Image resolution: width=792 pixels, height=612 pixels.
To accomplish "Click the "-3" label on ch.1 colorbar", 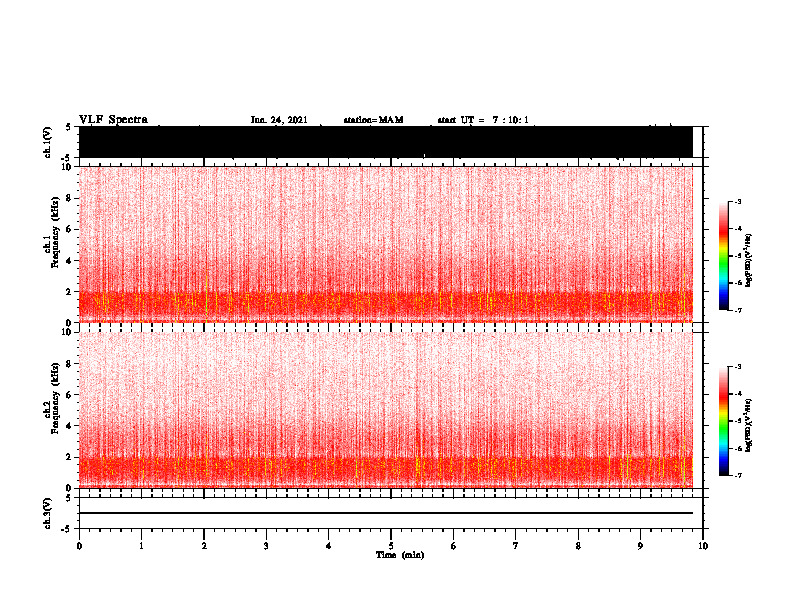I will 738,201.
